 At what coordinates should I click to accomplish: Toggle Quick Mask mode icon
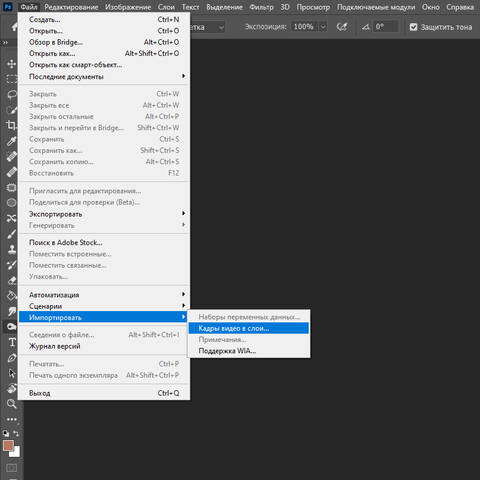tap(12, 468)
